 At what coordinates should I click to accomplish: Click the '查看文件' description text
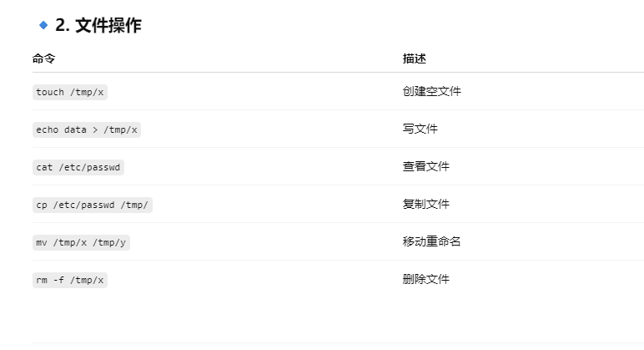coord(426,166)
